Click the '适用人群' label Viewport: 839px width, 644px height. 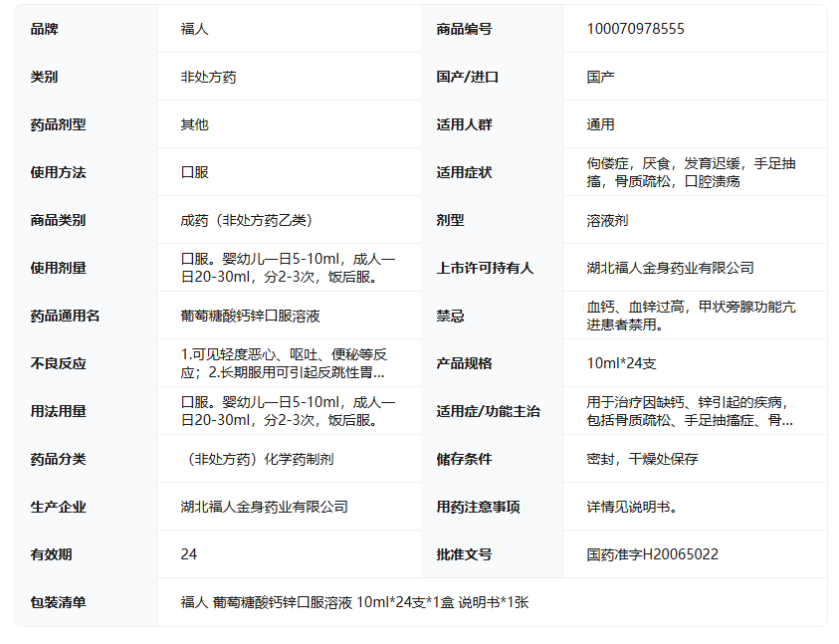464,124
